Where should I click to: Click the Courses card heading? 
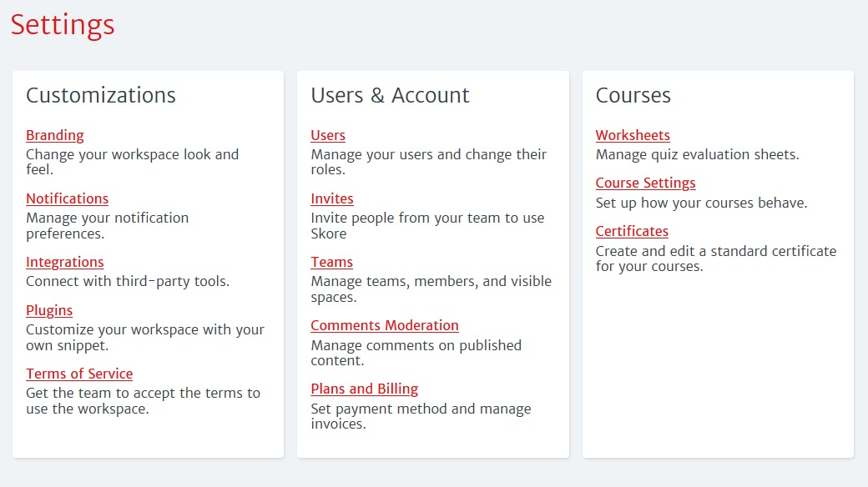tap(633, 95)
